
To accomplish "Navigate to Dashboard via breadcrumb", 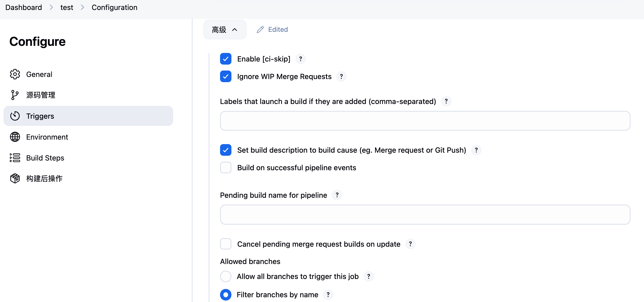I will coord(23,7).
